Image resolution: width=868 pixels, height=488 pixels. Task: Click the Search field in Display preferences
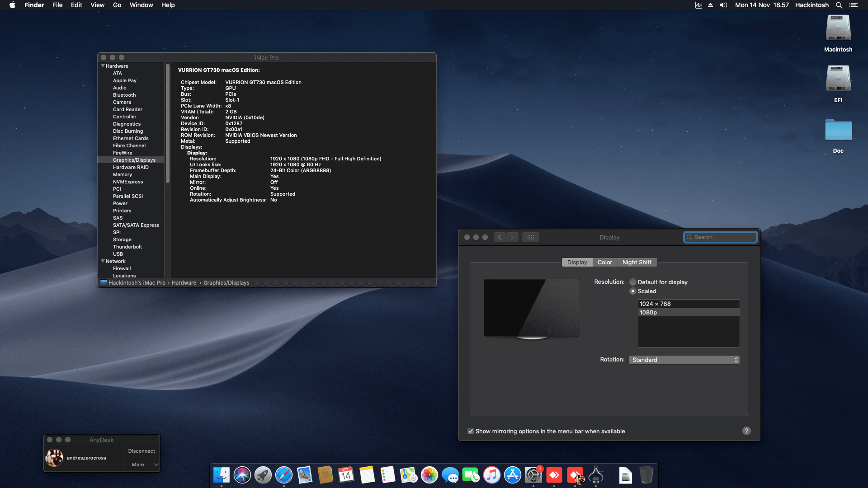(x=720, y=237)
